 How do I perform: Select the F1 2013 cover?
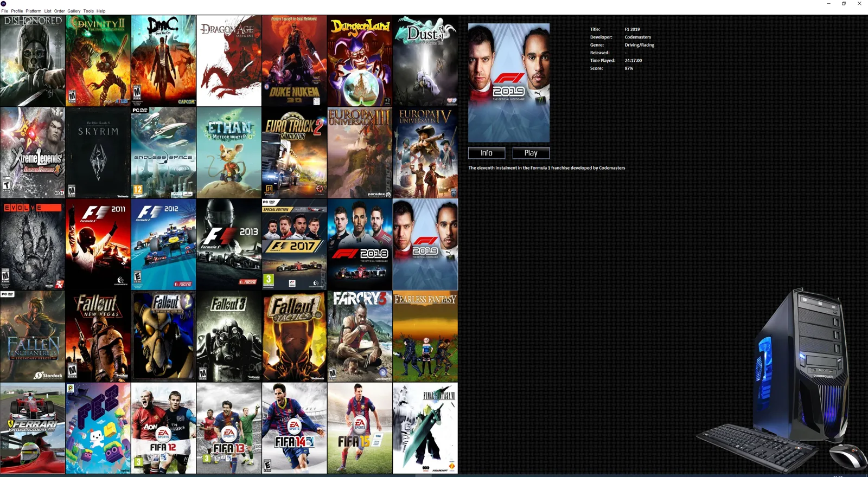[x=229, y=244]
